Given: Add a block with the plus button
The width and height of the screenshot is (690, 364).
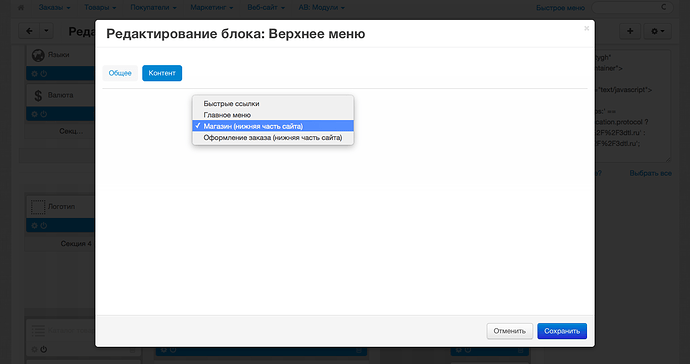Looking at the screenshot, I should coord(630,31).
